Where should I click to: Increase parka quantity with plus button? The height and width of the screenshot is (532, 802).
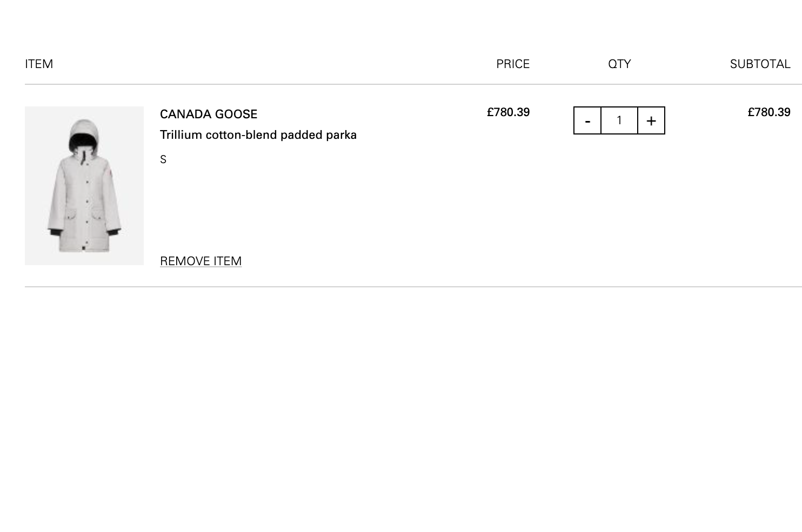tap(651, 120)
